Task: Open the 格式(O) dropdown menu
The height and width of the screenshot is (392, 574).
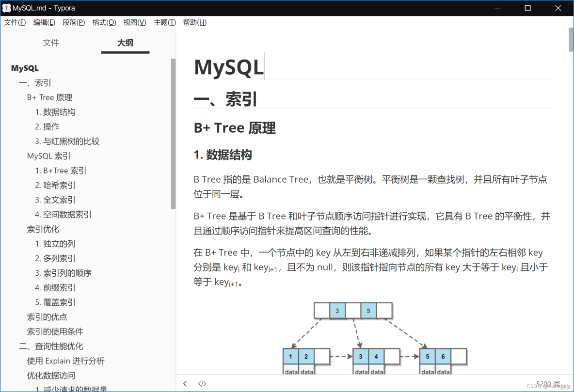Action: [x=104, y=22]
